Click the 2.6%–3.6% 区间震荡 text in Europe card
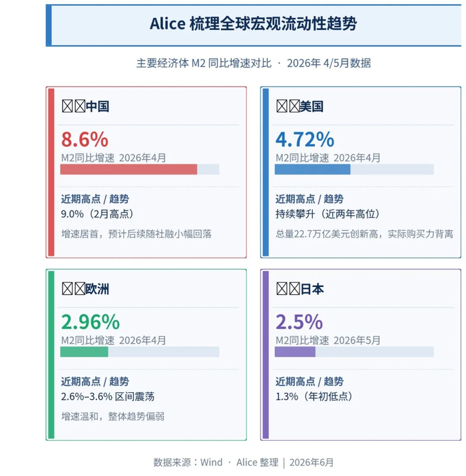Viewport: 466px width, 476px height. tap(108, 397)
